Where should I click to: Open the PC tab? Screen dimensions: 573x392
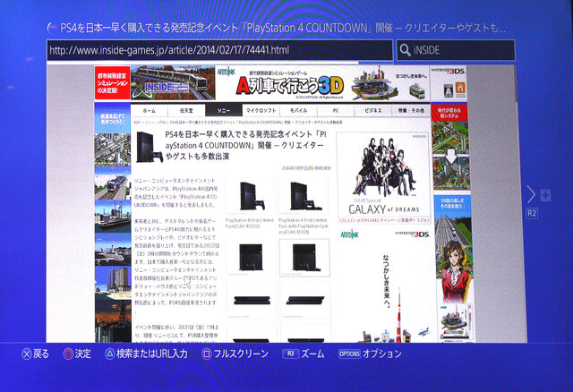pos(336,110)
